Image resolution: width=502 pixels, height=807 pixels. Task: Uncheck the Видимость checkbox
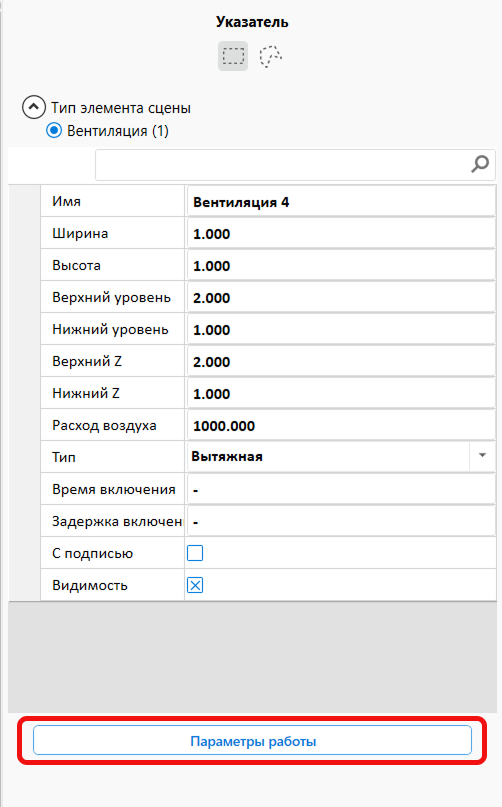tap(195, 585)
